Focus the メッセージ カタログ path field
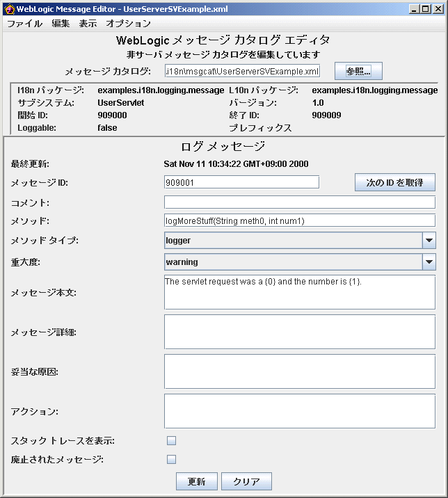 242,71
